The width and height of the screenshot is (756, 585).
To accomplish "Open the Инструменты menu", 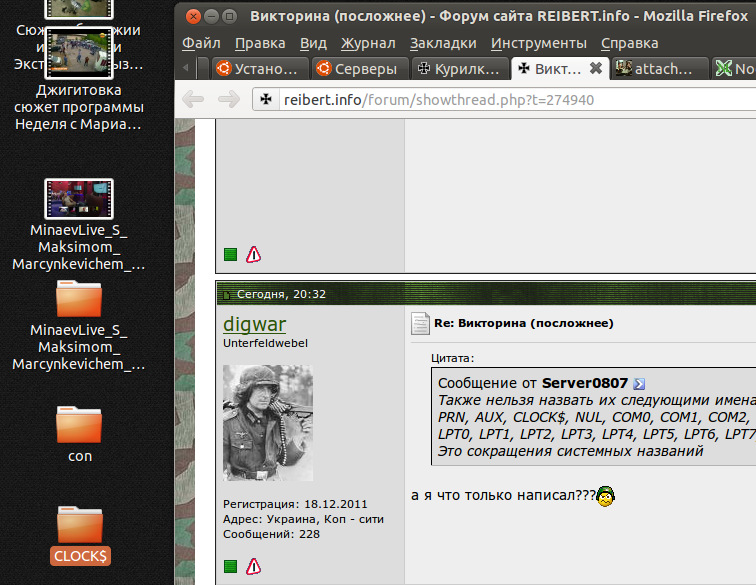I will coord(539,43).
